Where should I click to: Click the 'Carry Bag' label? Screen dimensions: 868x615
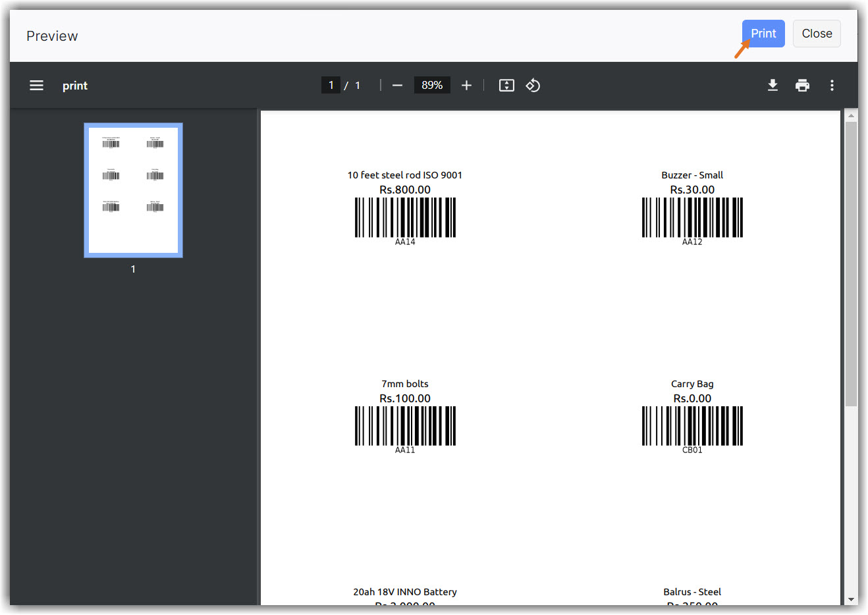click(x=692, y=384)
